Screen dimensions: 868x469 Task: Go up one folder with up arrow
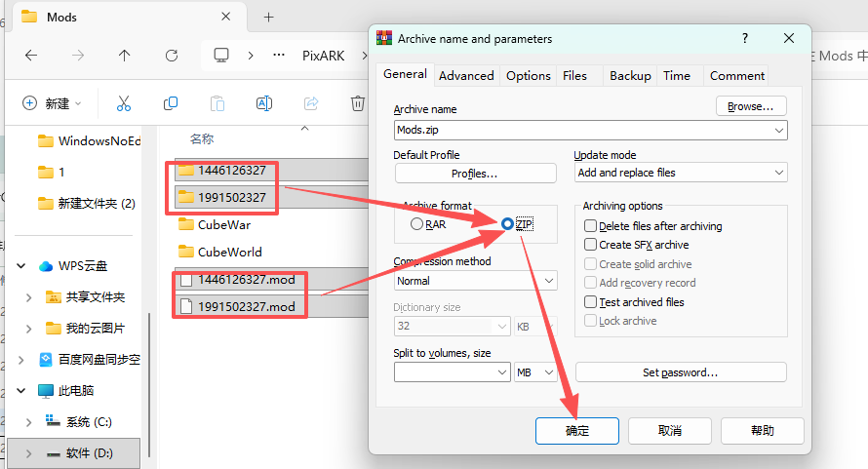point(125,56)
